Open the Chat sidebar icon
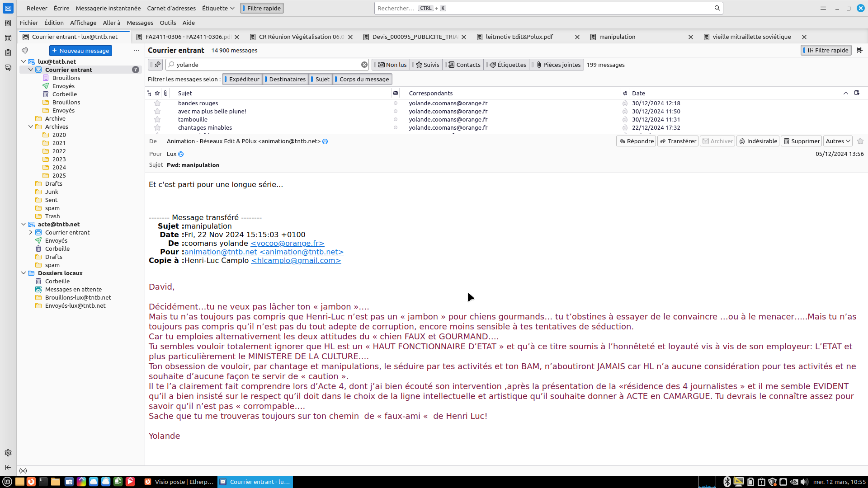The height and width of the screenshot is (488, 868). (x=8, y=68)
